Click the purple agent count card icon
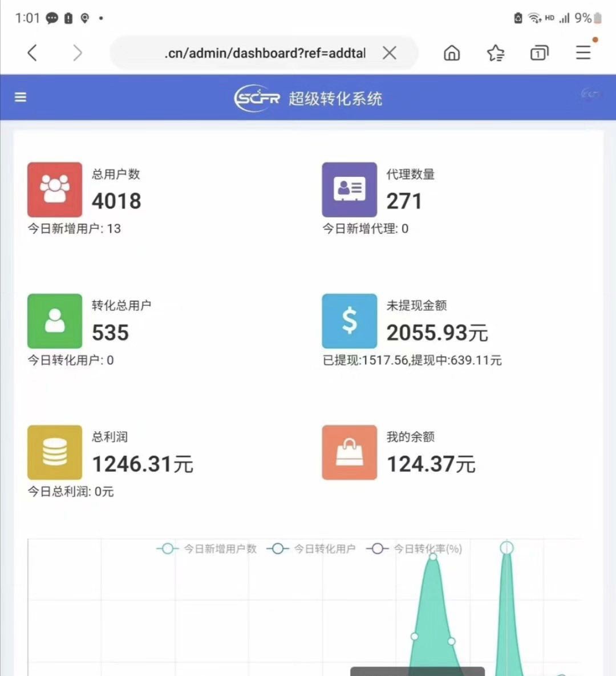 [349, 189]
